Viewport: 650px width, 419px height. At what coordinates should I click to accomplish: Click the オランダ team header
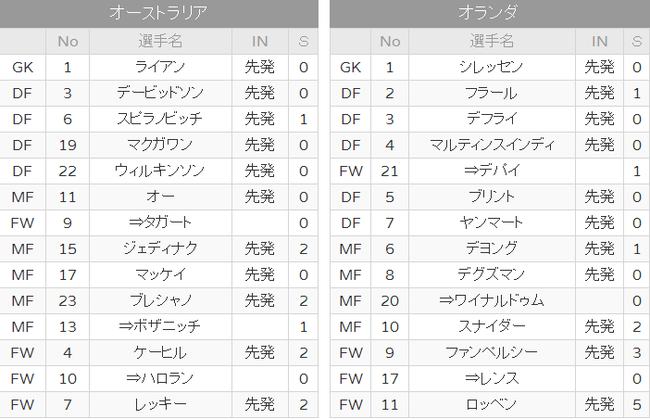pos(489,12)
